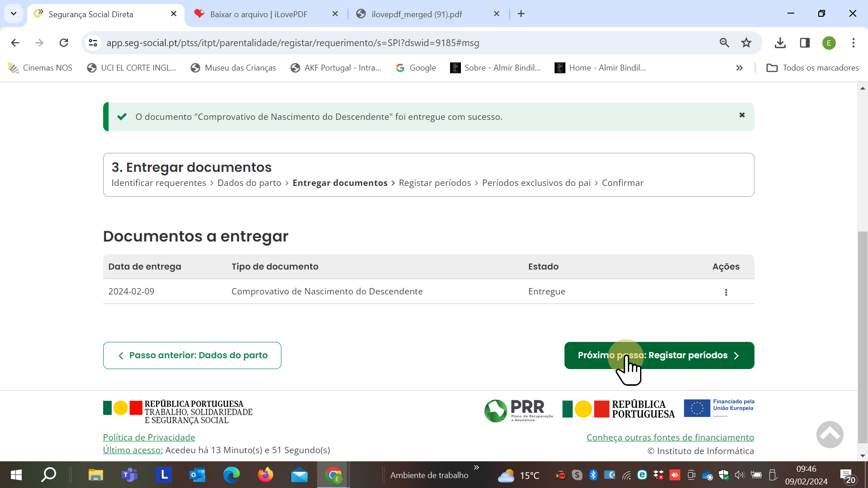Expand hidden bookmarks chevron

point(739,68)
